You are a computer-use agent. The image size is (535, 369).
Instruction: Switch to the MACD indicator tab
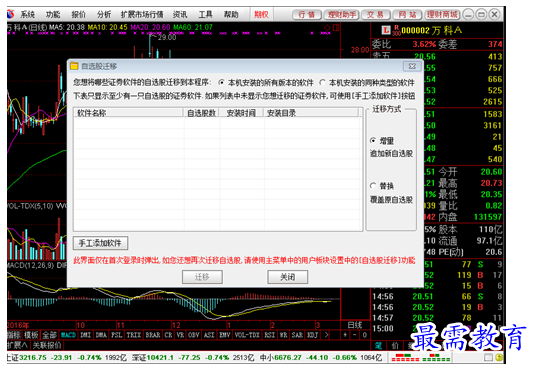tap(68, 335)
